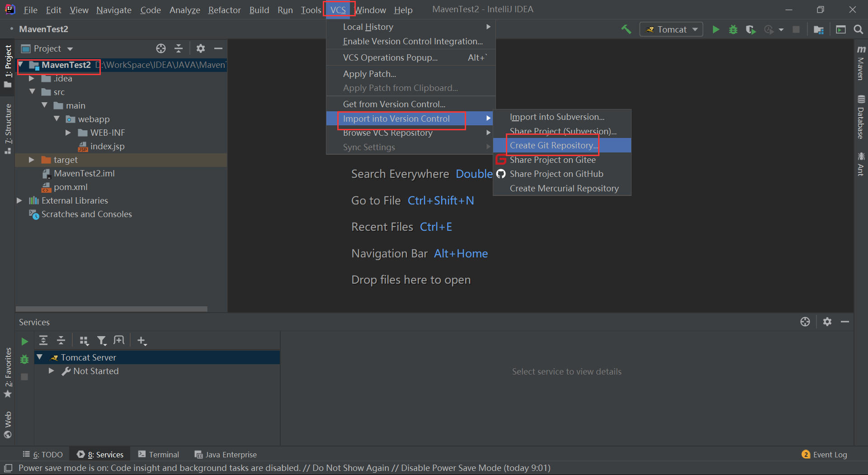Open Local History submenu
868x475 pixels.
411,27
